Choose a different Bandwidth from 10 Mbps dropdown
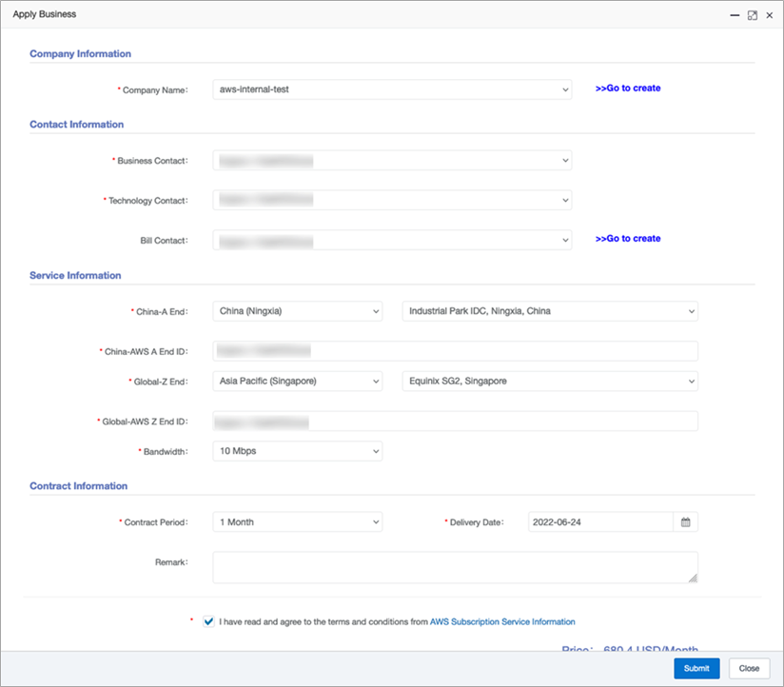 298,451
